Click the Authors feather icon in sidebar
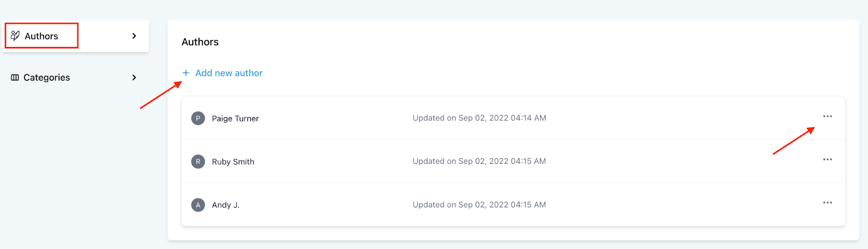Viewport: 868px width, 249px height. [15, 36]
